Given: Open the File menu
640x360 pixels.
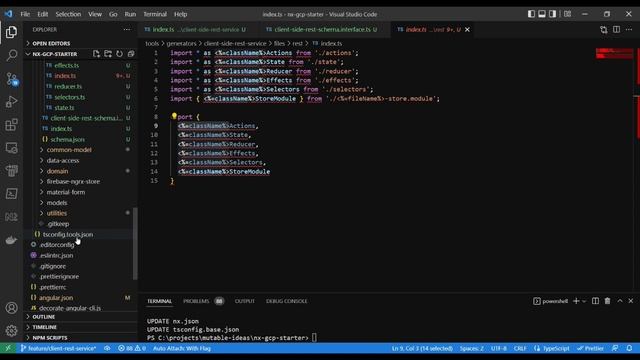Looking at the screenshot, I should click(25, 14).
